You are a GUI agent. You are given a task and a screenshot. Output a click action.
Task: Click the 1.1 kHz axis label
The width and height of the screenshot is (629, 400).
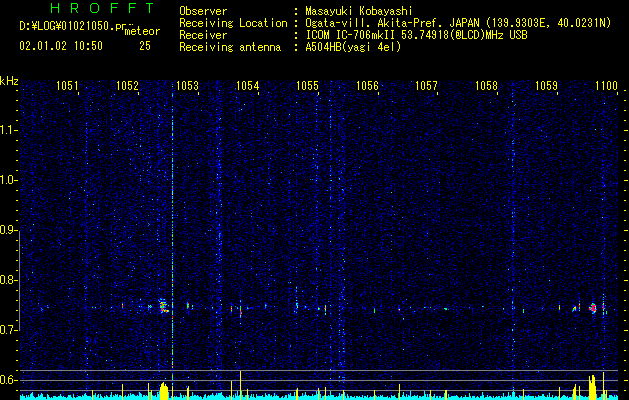(x=9, y=130)
